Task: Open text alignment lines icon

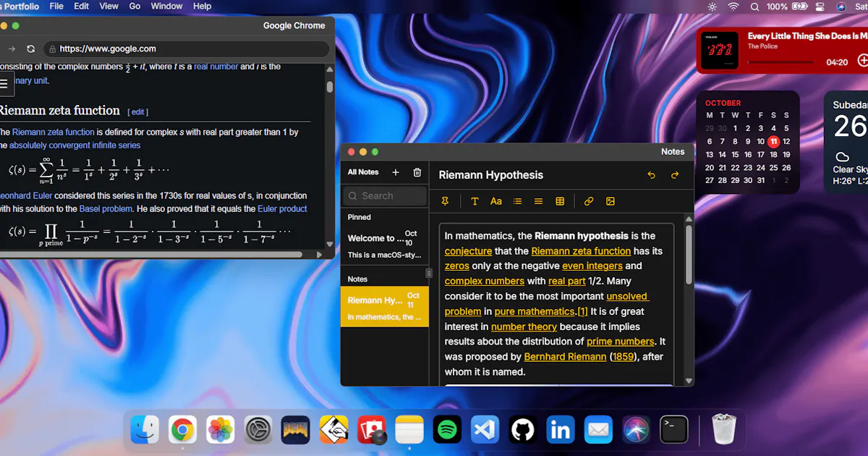Action: 538,201
